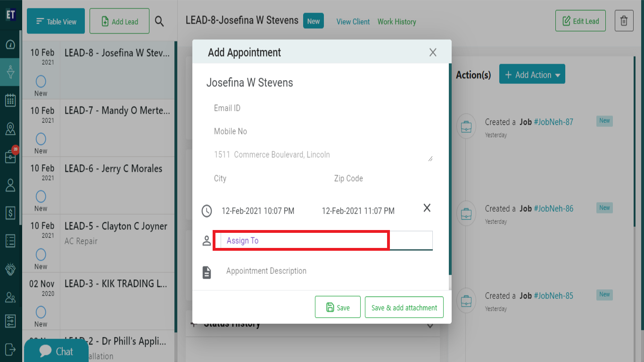Image resolution: width=644 pixels, height=362 pixels.
Task: Click the New status circle for LEAD-8
Action: pos(41,82)
